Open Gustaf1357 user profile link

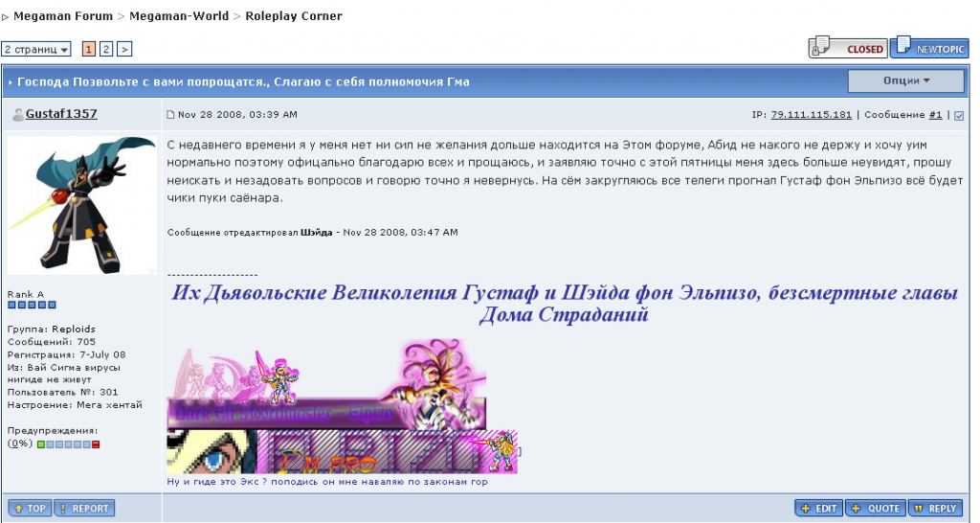[x=61, y=114]
